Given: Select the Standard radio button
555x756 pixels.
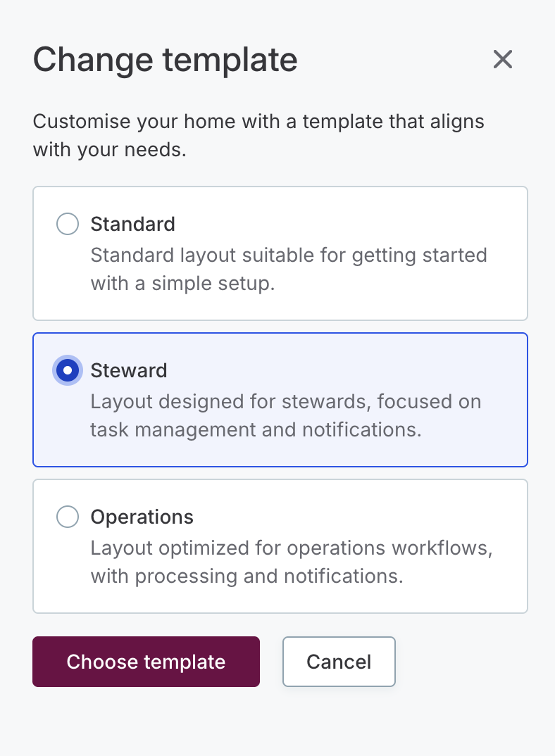Looking at the screenshot, I should (68, 225).
